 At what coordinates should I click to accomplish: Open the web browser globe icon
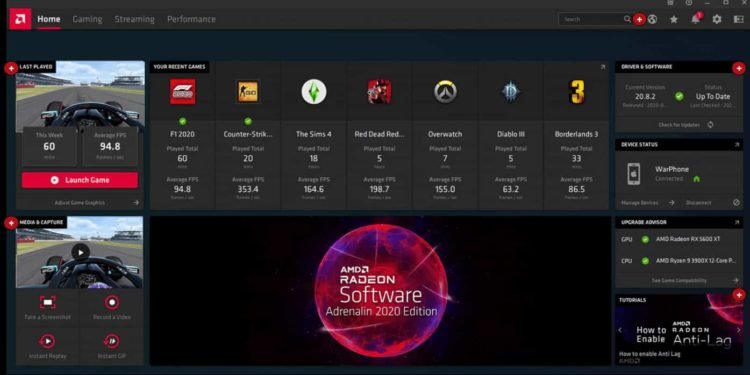point(652,19)
